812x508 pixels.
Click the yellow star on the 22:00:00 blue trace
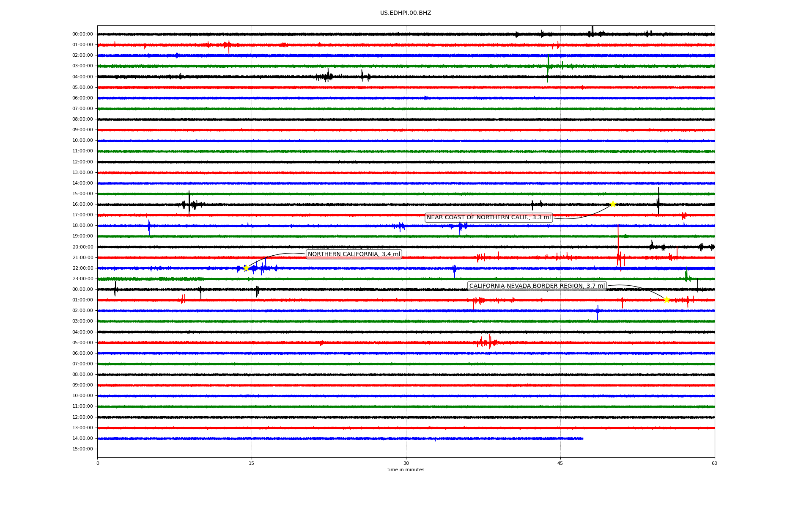(246, 268)
